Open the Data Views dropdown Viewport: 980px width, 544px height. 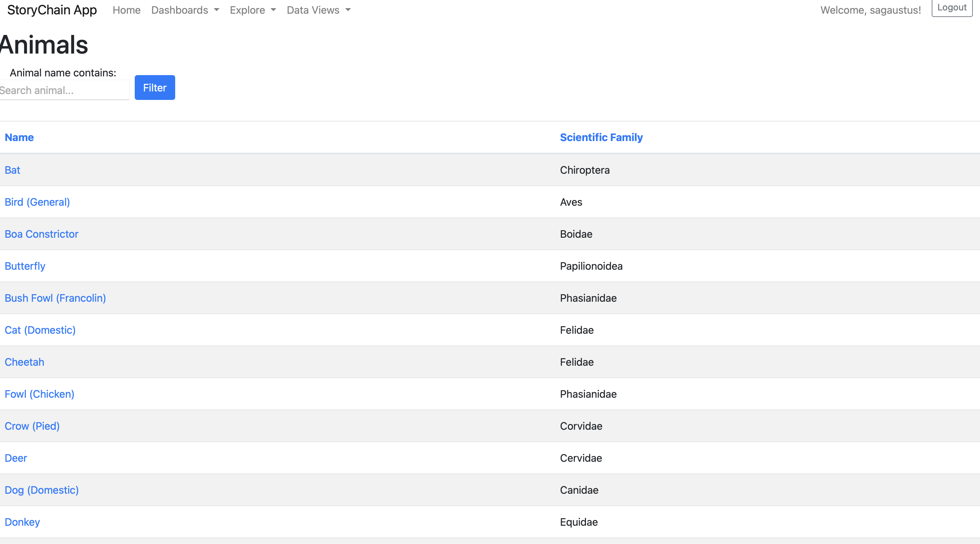pyautogui.click(x=318, y=10)
